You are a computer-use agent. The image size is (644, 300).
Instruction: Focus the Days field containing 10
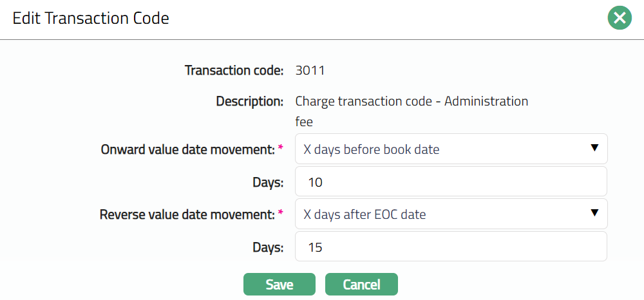click(x=451, y=182)
